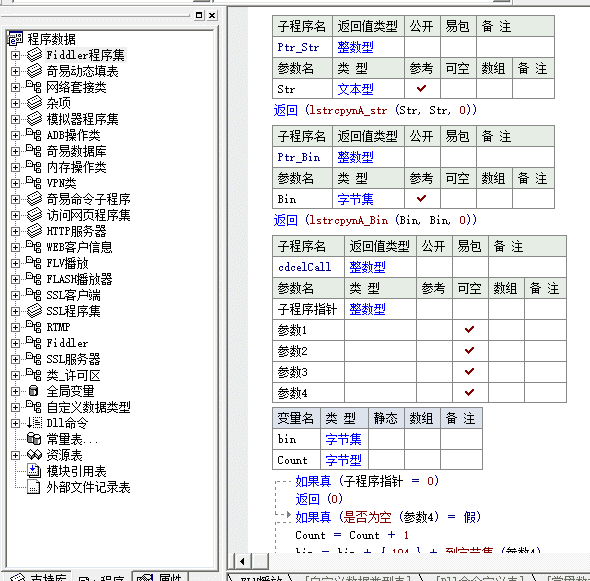The image size is (590, 581).
Task: Click the 网络套接类 class icon
Action: (34, 87)
